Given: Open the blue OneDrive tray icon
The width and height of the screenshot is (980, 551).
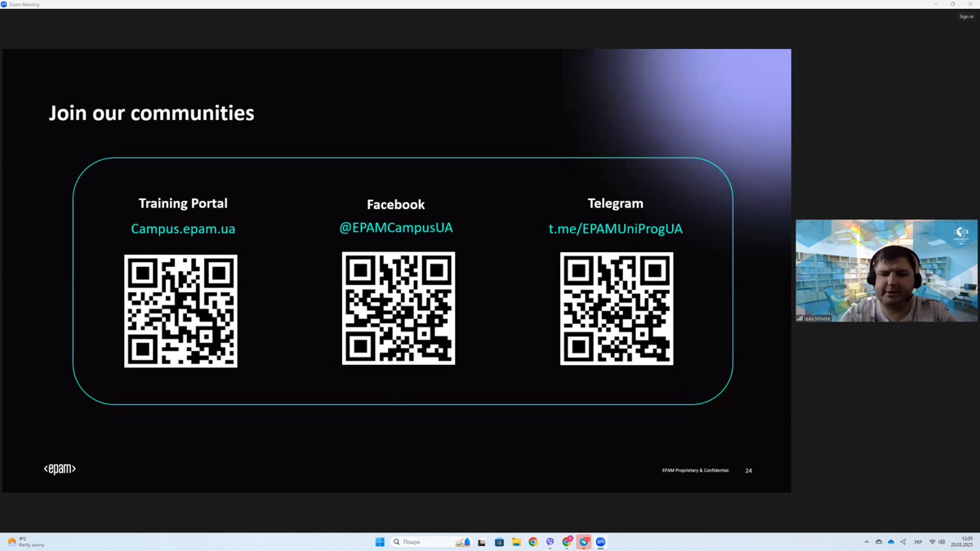Looking at the screenshot, I should (891, 542).
